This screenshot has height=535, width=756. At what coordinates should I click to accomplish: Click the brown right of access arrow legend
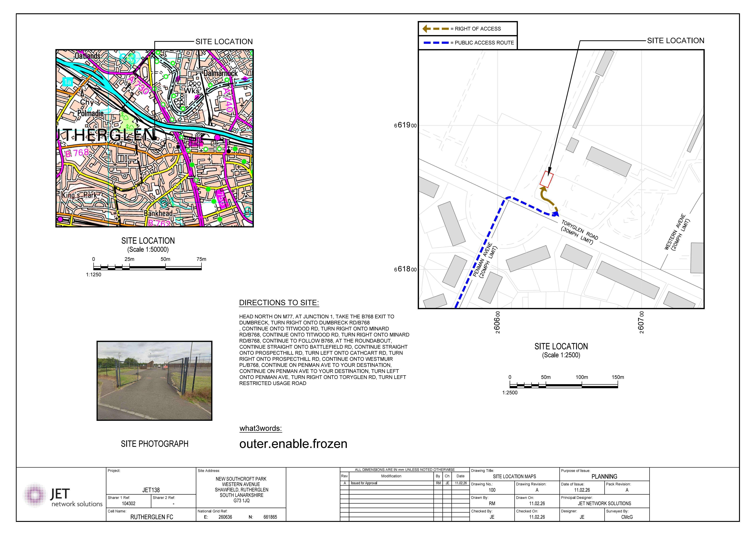tap(436, 29)
